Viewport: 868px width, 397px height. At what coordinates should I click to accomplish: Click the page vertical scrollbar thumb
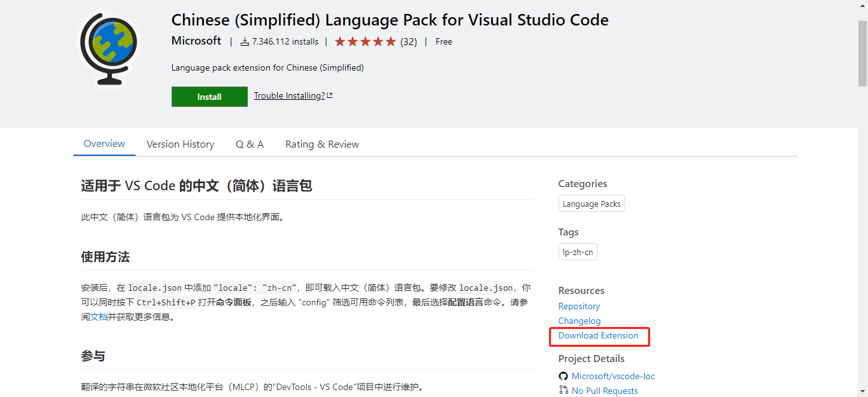pyautogui.click(x=862, y=53)
